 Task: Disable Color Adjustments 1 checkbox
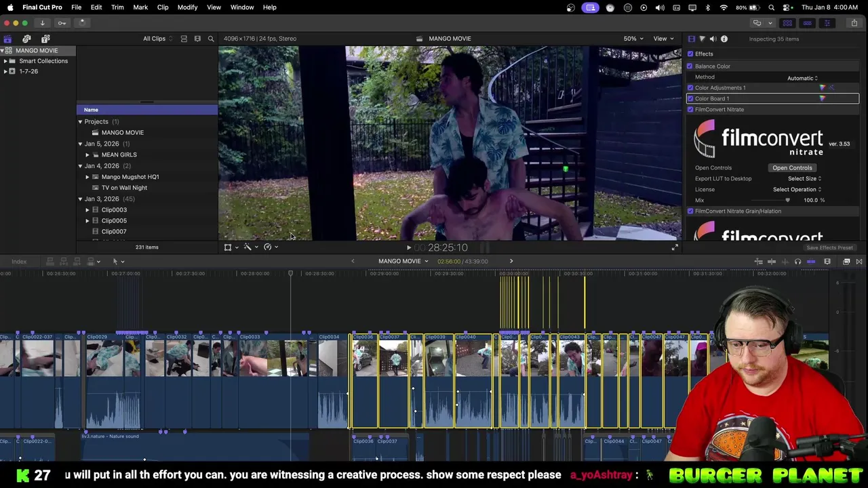[x=690, y=87]
